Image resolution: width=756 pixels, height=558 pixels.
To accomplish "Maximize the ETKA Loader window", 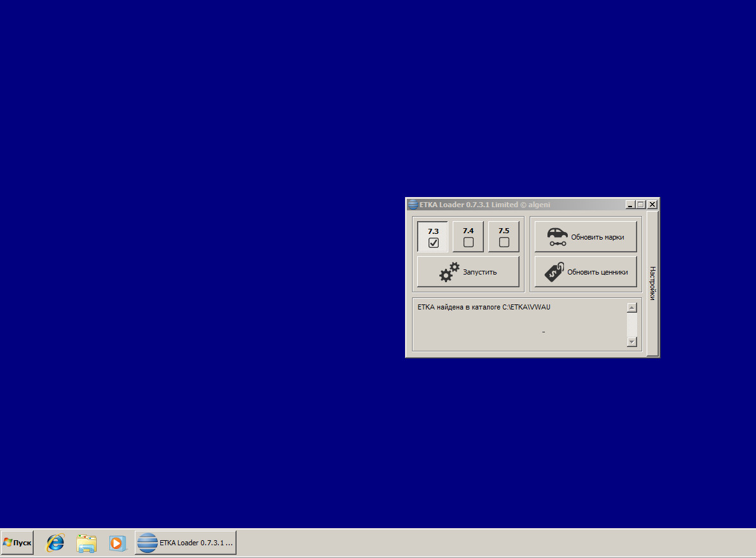I will (640, 205).
